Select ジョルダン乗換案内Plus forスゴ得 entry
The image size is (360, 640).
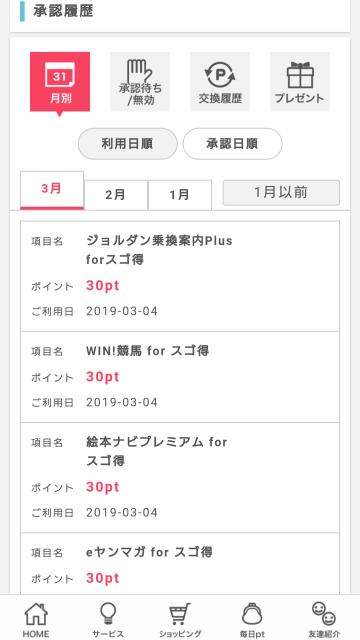pos(180,276)
